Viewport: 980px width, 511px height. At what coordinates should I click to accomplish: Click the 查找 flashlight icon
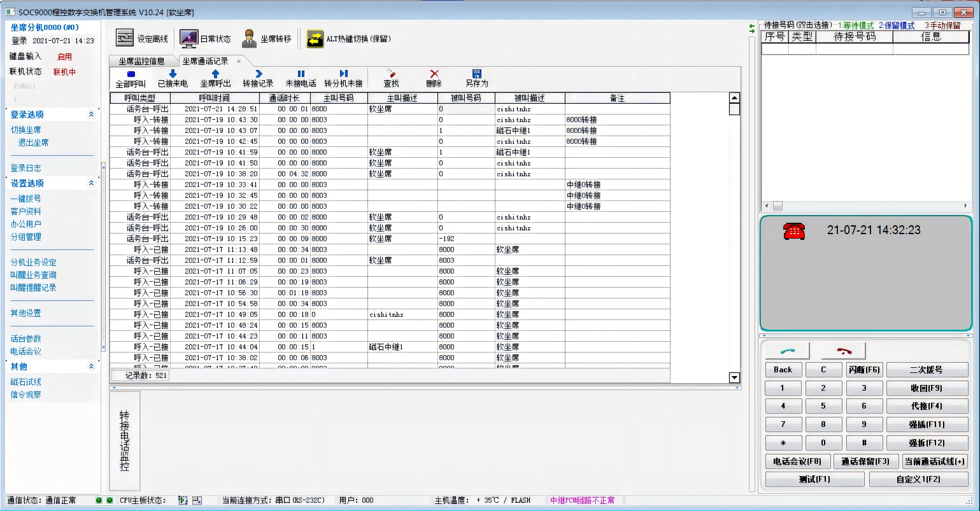391,74
